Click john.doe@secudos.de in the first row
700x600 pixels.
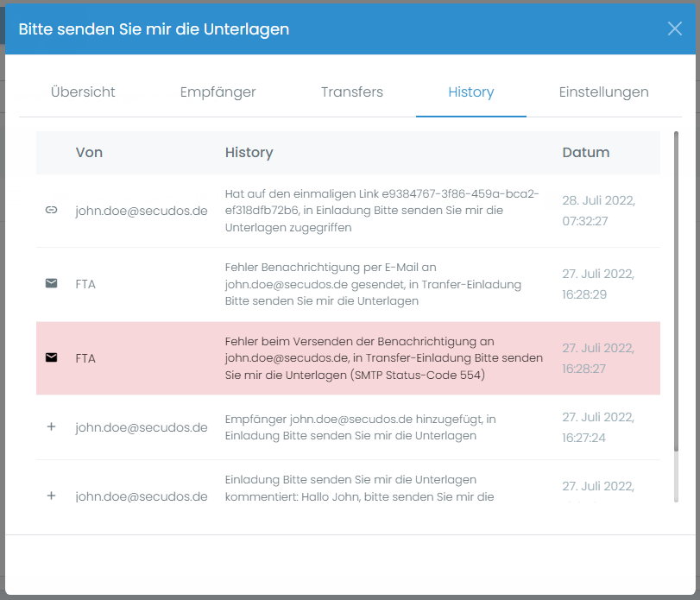(141, 210)
